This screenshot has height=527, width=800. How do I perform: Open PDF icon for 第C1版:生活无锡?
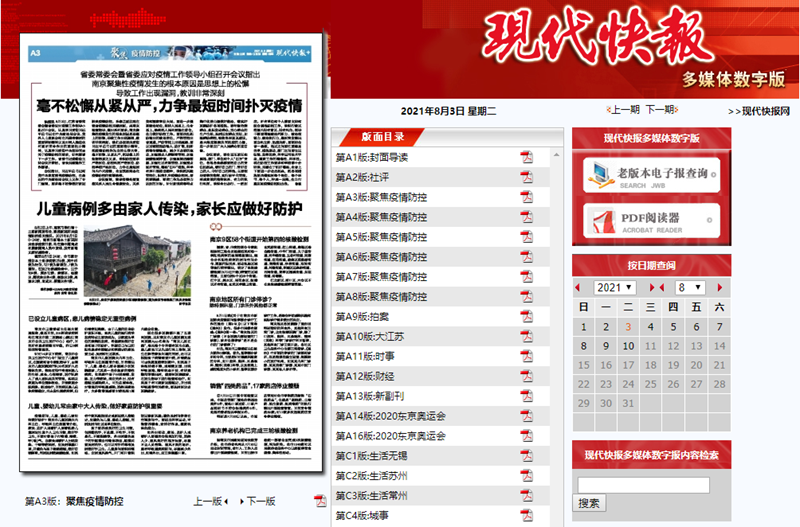click(x=527, y=456)
